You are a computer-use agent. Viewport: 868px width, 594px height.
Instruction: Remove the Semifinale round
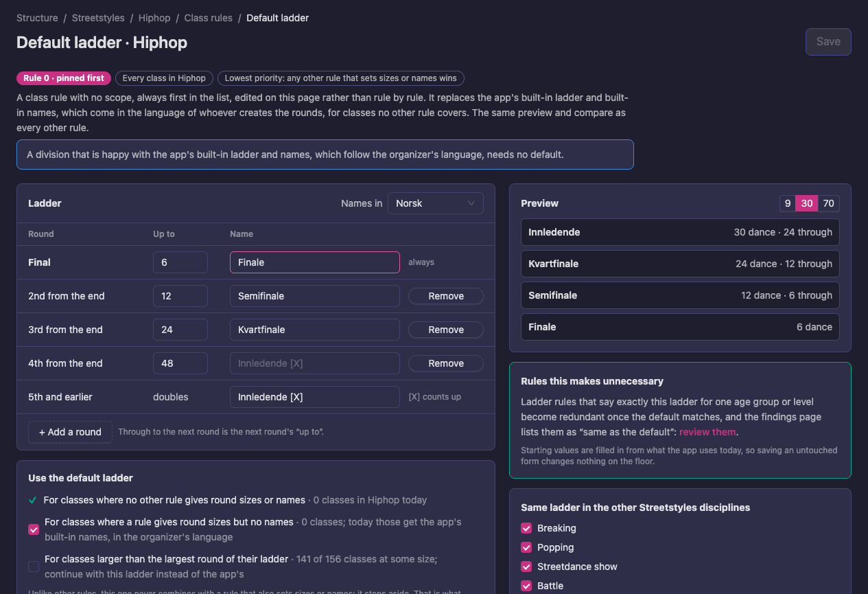click(446, 296)
